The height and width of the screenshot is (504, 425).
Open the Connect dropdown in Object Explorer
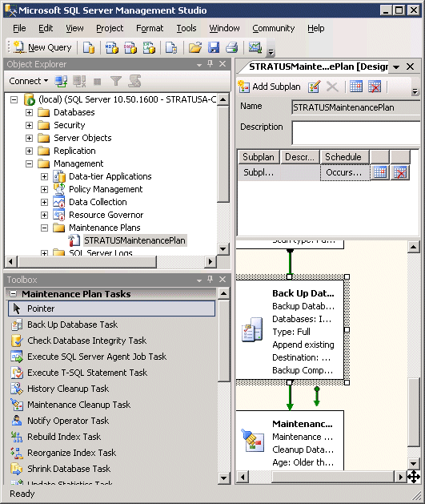(29, 81)
